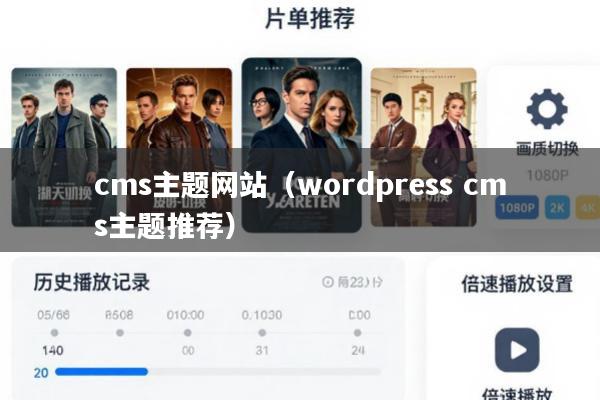Screen dimensions: 600x400
Task: Click the clock icon in history header
Action: click(328, 282)
